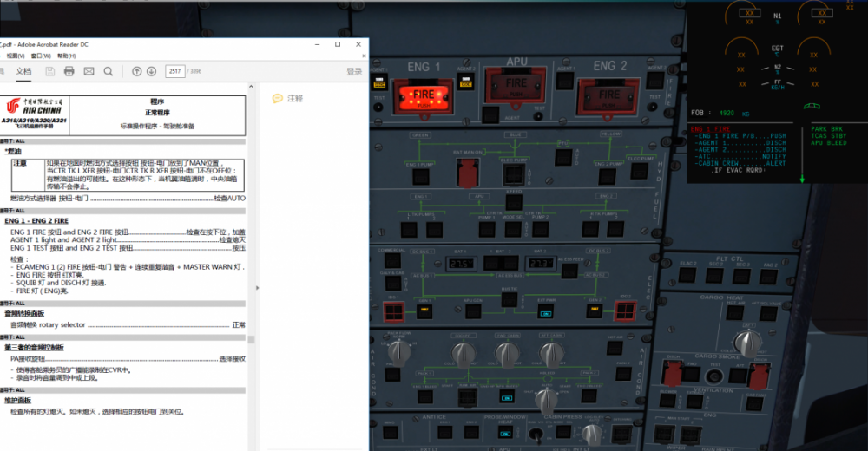Image resolution: width=868 pixels, height=451 pixels.
Task: Switch to the 文档 tab
Action: pyautogui.click(x=23, y=71)
